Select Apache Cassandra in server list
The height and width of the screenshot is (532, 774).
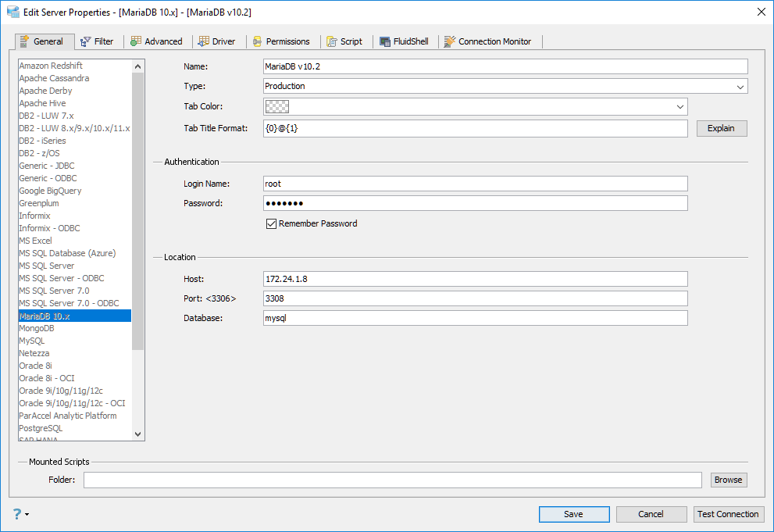(x=75, y=78)
